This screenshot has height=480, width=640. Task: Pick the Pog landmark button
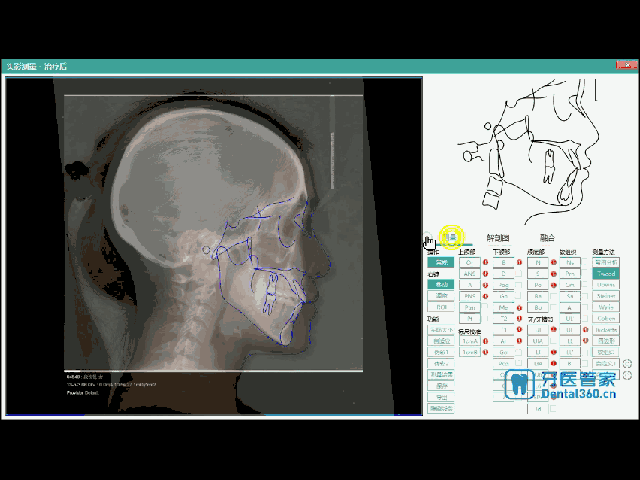[x=503, y=285]
